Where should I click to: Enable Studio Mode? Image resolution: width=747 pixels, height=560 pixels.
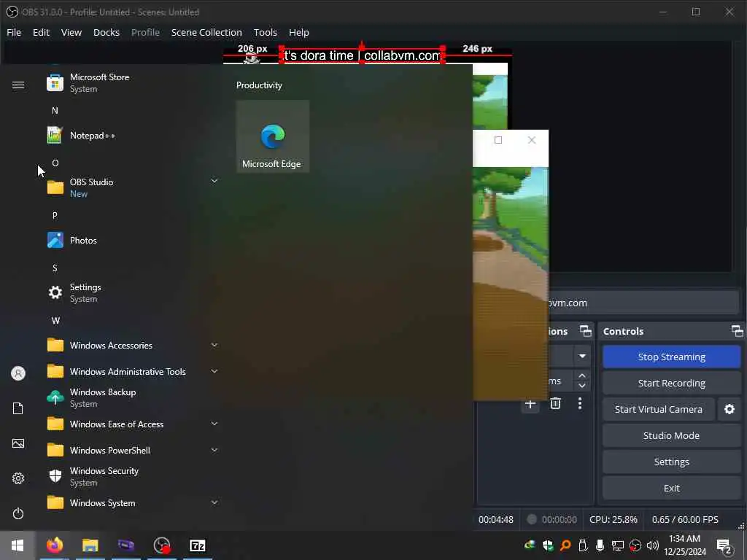click(672, 435)
